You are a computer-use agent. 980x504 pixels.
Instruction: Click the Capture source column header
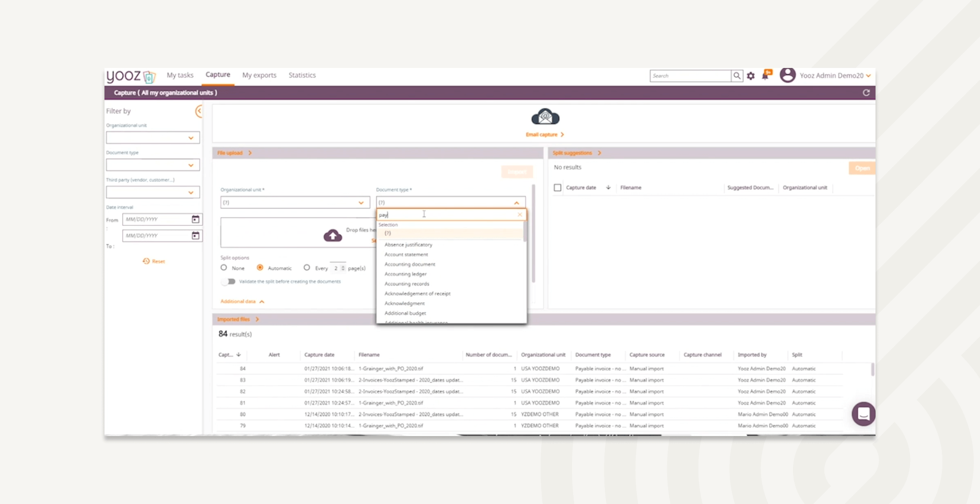[647, 355]
